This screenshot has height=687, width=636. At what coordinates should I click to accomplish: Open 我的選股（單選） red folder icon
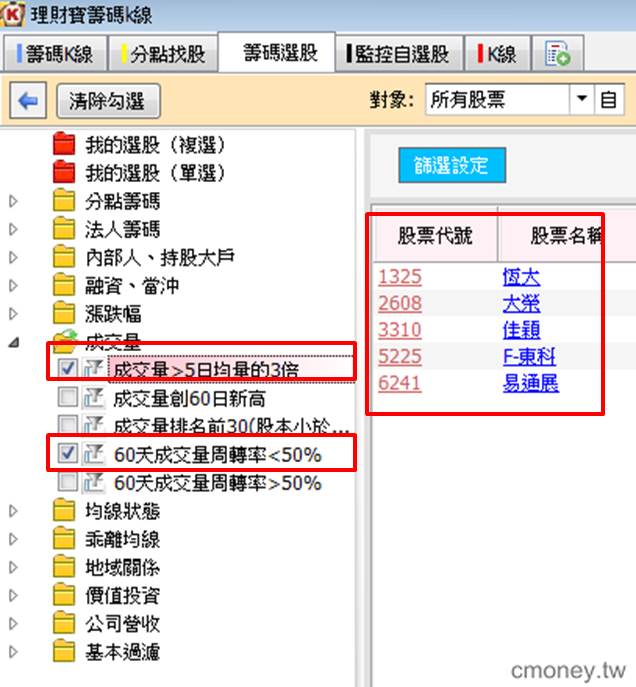(x=64, y=172)
